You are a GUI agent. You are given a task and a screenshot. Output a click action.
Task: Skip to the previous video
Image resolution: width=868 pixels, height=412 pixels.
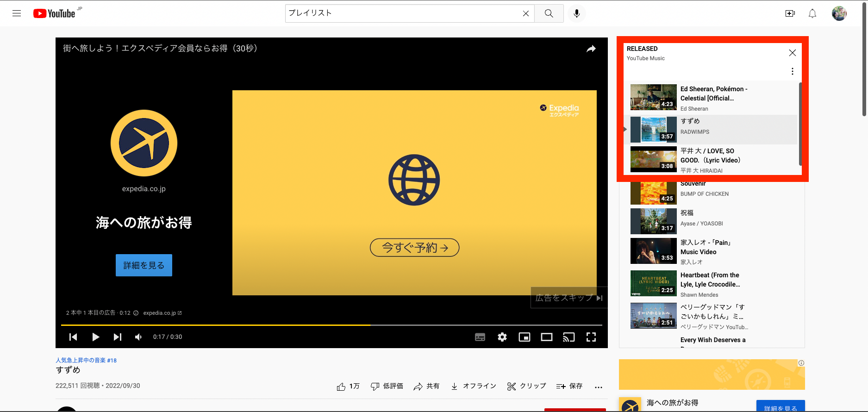(73, 337)
